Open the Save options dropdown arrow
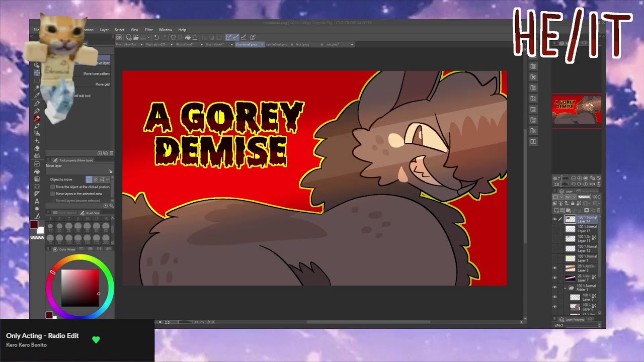 [x=148, y=37]
